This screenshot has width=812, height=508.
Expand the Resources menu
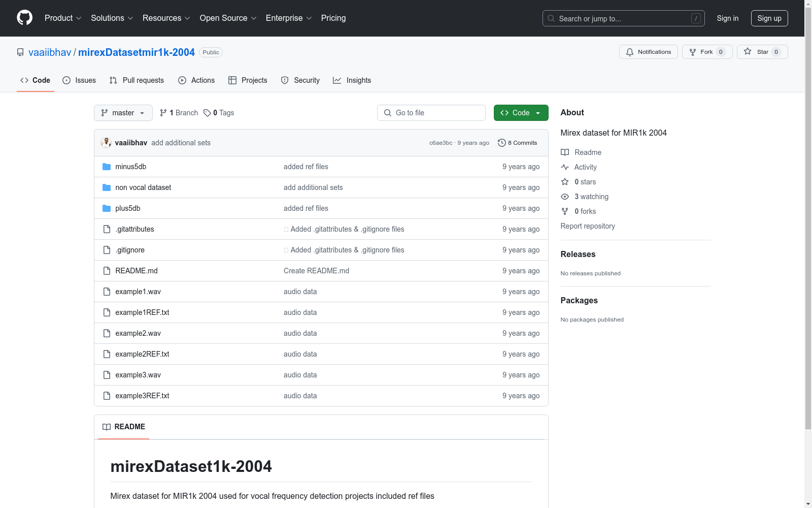(x=166, y=18)
